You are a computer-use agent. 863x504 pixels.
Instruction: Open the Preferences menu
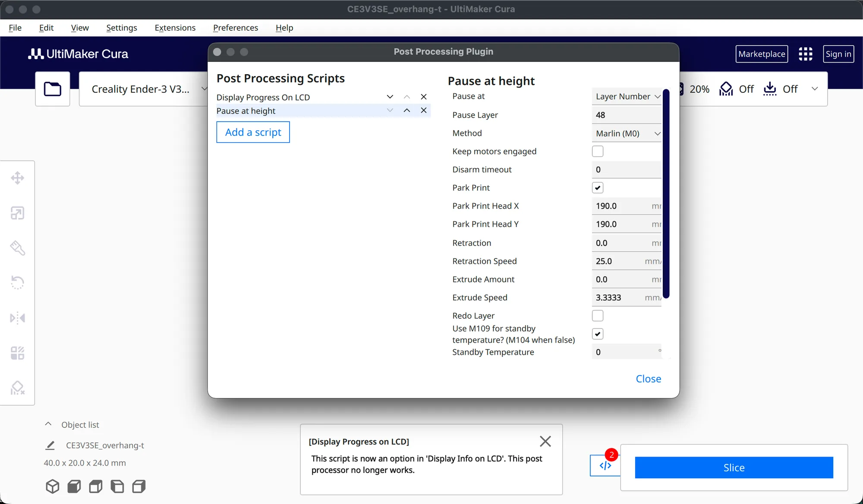point(236,28)
